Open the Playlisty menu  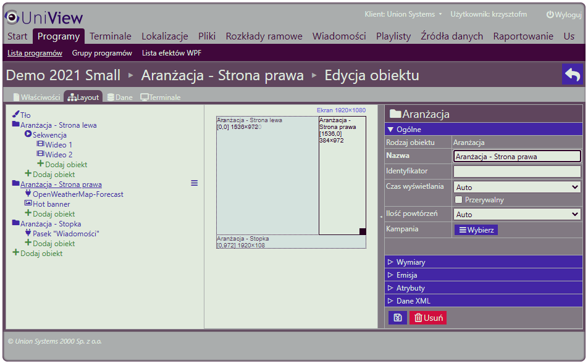click(393, 36)
